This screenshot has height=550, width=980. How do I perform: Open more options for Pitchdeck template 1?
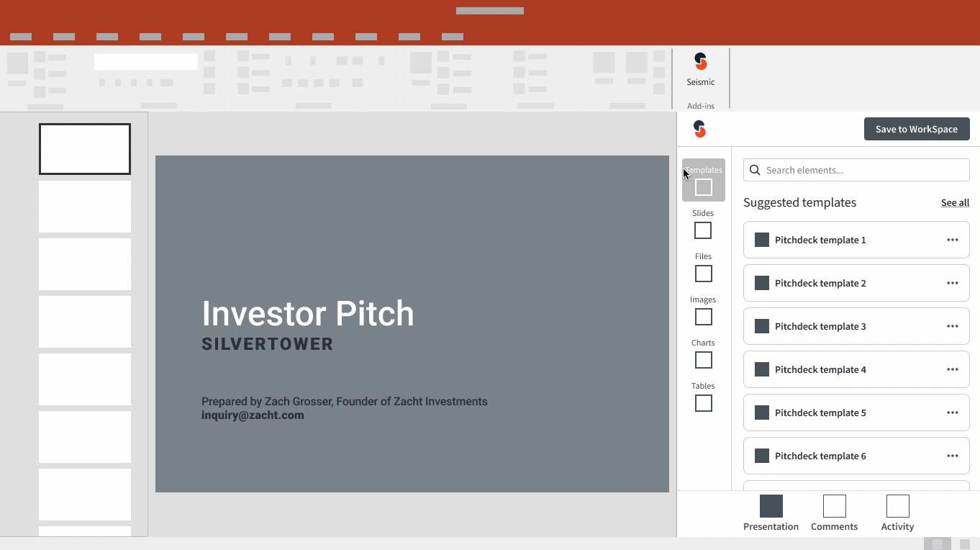click(953, 240)
